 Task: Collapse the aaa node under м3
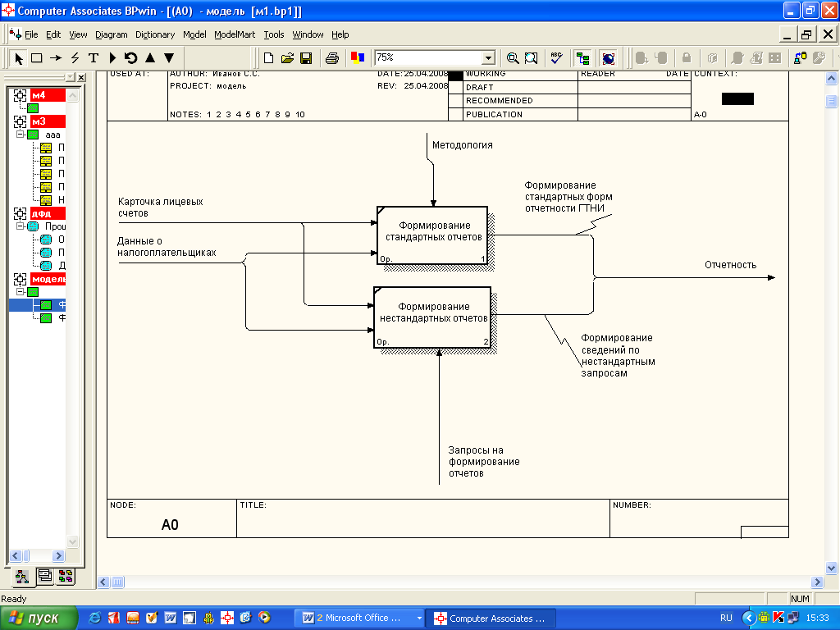tap(20, 134)
